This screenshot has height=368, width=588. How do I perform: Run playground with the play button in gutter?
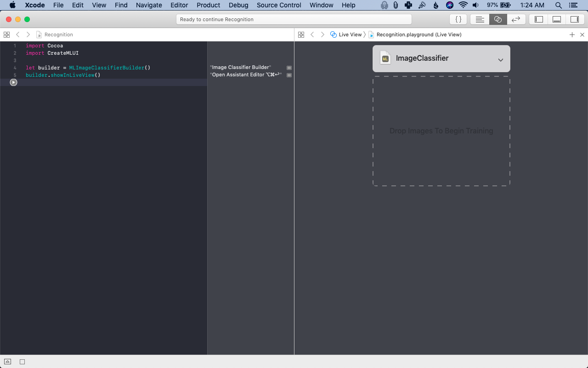coord(13,82)
